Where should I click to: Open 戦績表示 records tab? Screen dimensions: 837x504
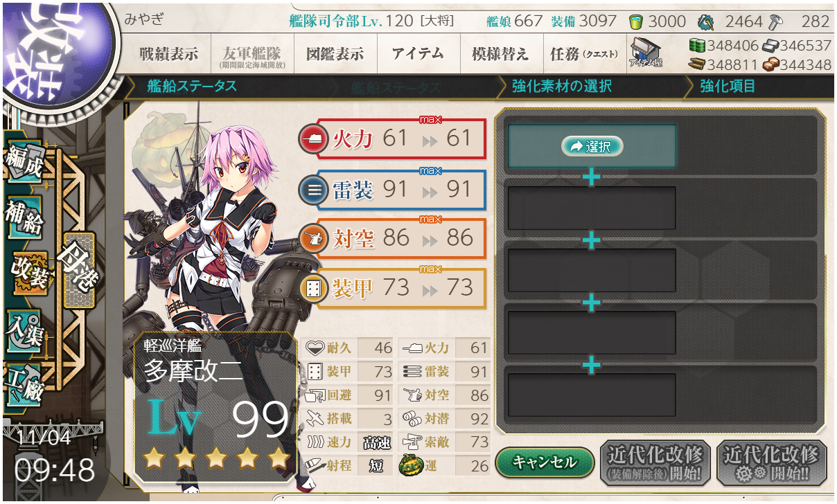coord(168,54)
